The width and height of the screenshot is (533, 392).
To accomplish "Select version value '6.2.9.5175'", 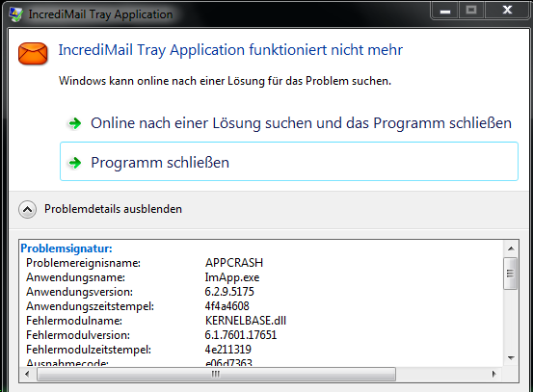I will tap(229, 292).
